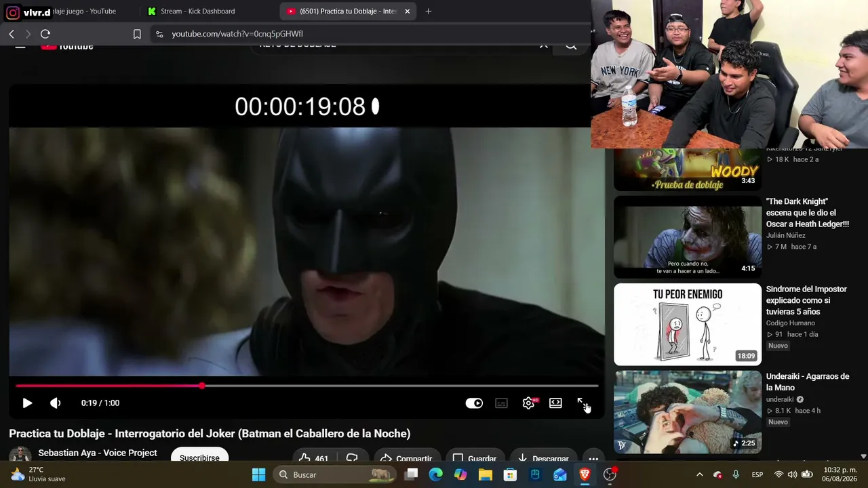
Task: Open File Explorer from the taskbar
Action: (486, 474)
